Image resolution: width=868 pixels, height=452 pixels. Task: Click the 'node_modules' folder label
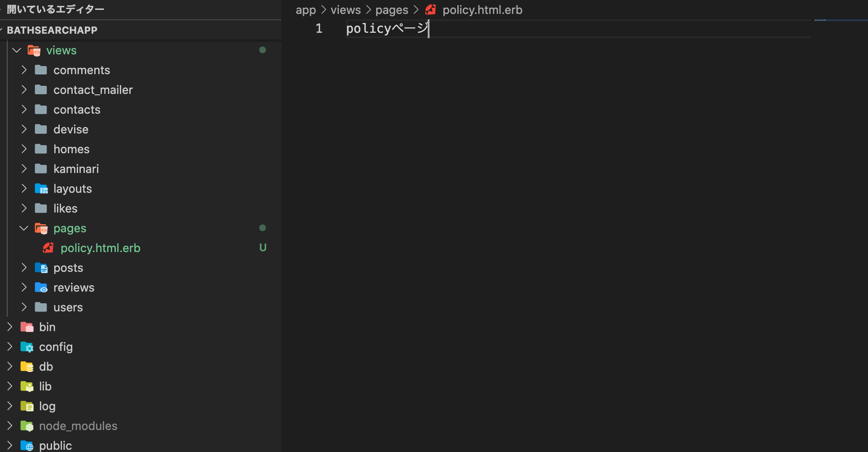78,426
